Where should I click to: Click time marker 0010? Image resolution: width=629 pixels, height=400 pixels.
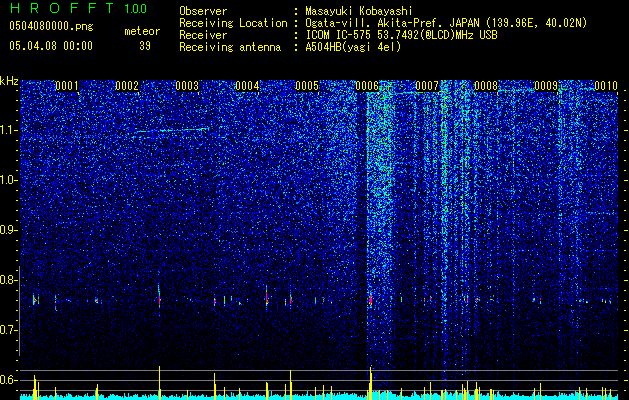click(606, 86)
